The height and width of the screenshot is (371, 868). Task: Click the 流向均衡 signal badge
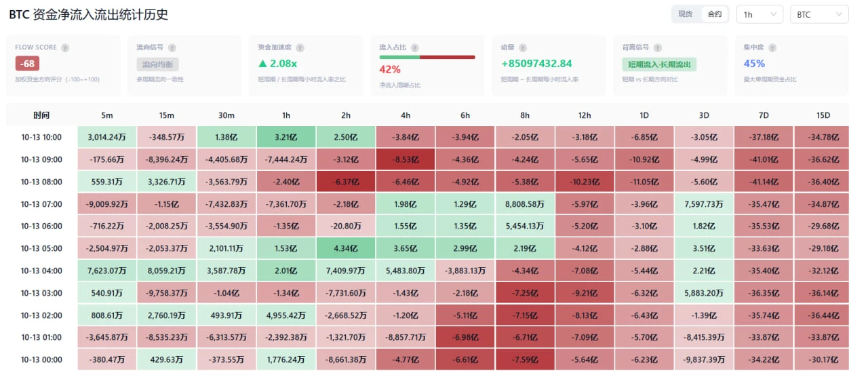tap(158, 64)
